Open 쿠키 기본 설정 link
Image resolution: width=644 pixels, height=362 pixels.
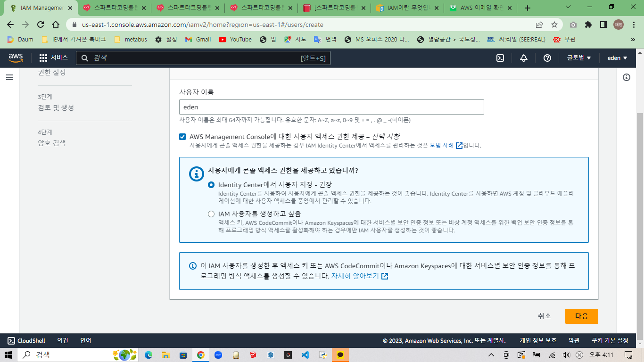(x=610, y=341)
